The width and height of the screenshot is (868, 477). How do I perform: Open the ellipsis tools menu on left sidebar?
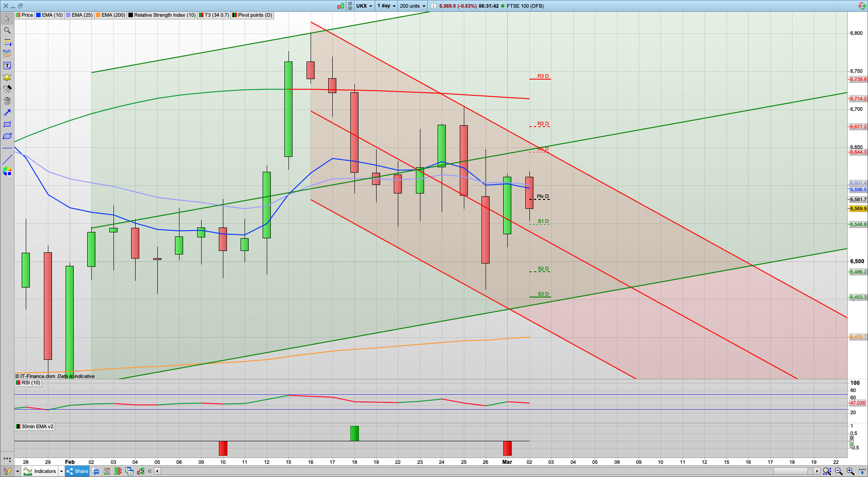click(7, 459)
